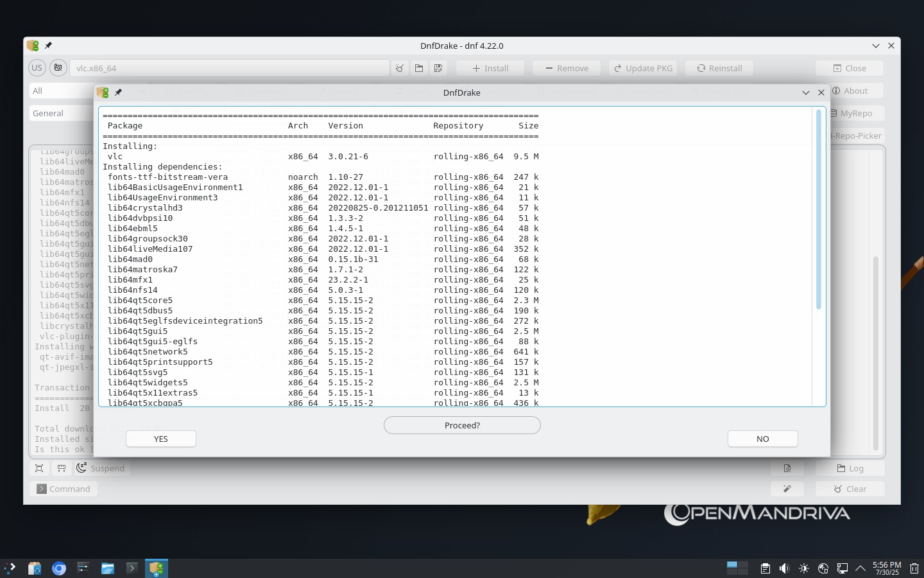Click the Suspend button
Viewport: 924px width, 578px height.
101,468
